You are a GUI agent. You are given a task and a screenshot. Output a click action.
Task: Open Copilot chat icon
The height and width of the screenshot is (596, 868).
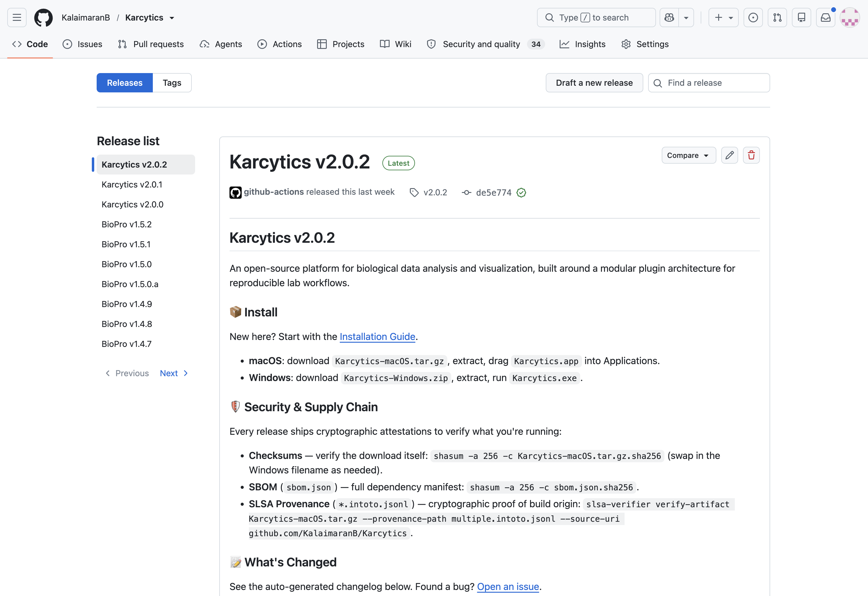tap(669, 18)
